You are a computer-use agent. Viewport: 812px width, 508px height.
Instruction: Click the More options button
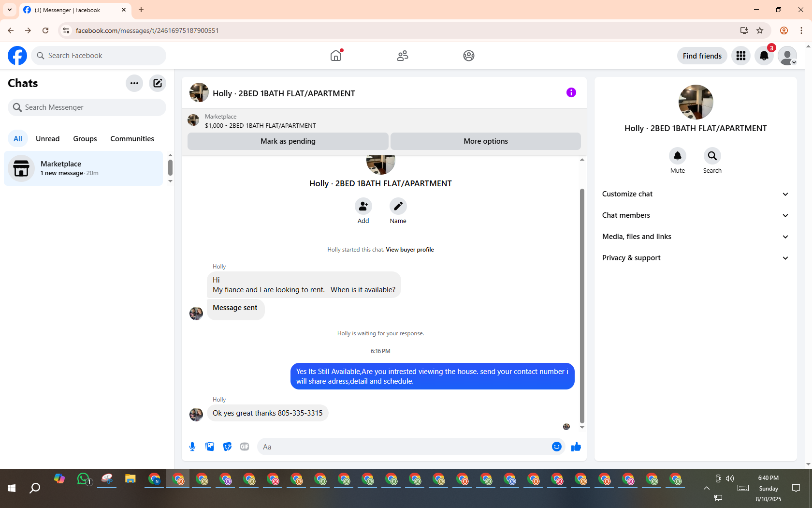[x=486, y=141]
